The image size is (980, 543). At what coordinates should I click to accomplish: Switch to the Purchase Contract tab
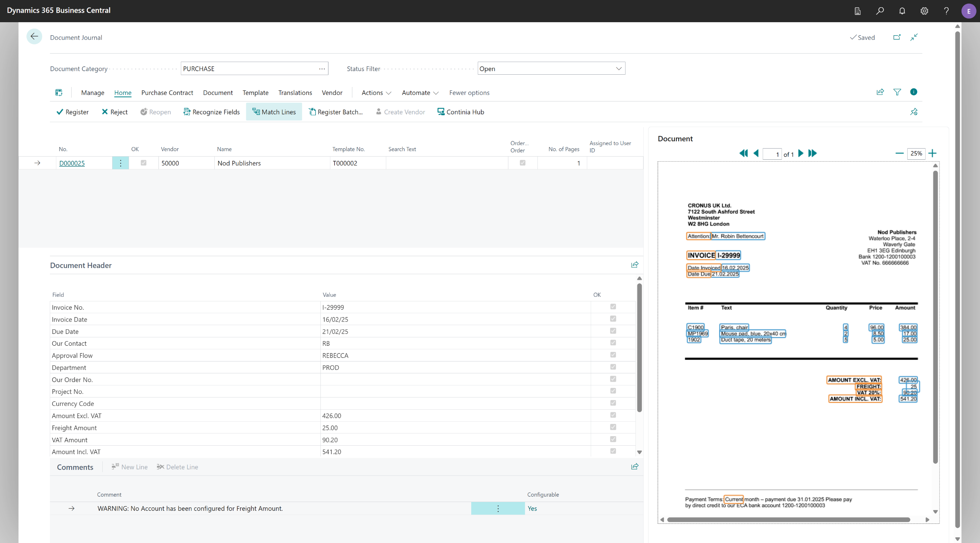click(x=167, y=93)
